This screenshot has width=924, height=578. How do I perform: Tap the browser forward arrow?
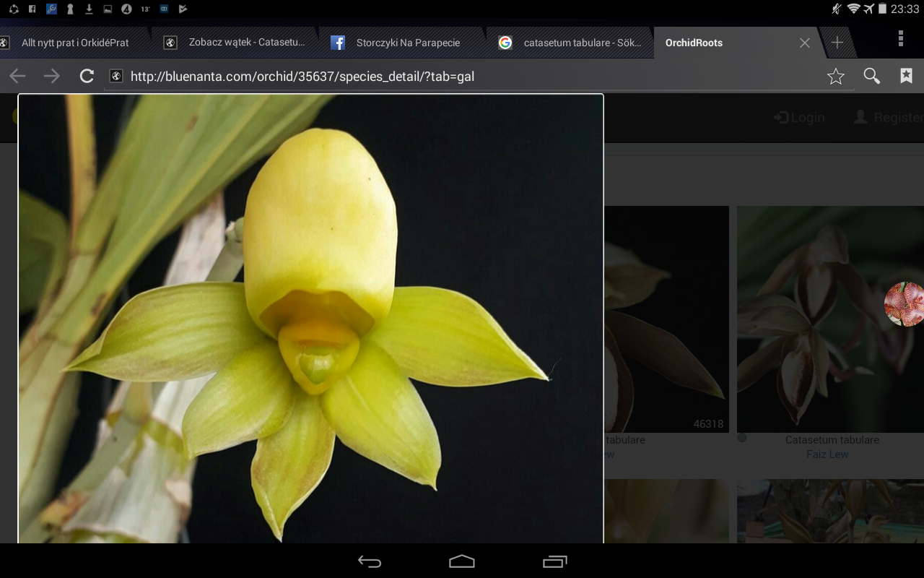tap(52, 76)
